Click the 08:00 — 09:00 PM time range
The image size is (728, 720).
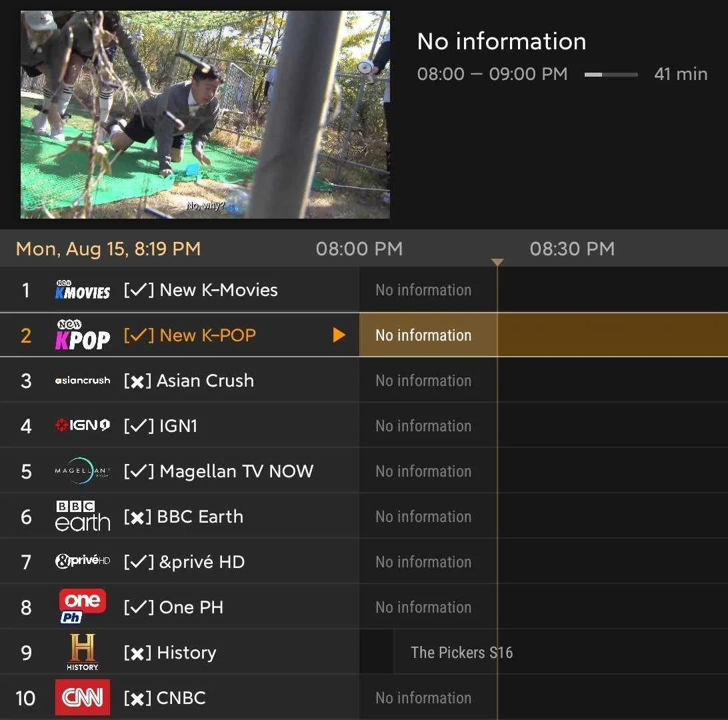pos(492,74)
